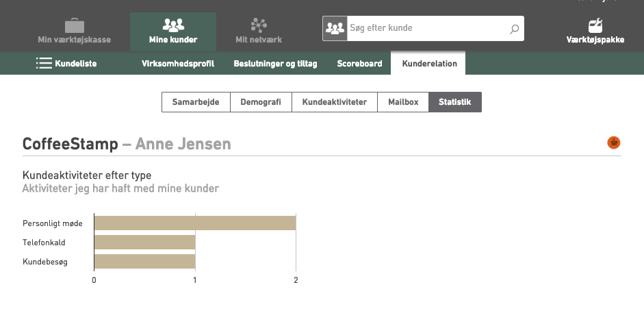This screenshot has height=309, width=644.
Task: Click the 'Anne Jensen' name text
Action: pyautogui.click(x=183, y=144)
